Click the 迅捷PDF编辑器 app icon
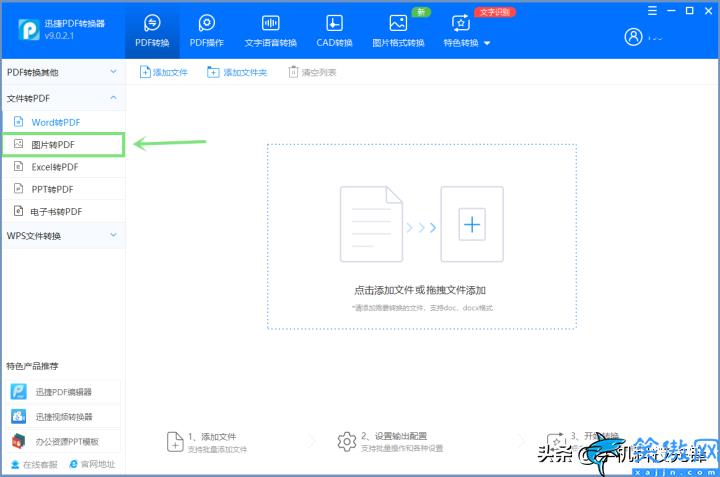Image resolution: width=720 pixels, height=477 pixels. [x=18, y=392]
